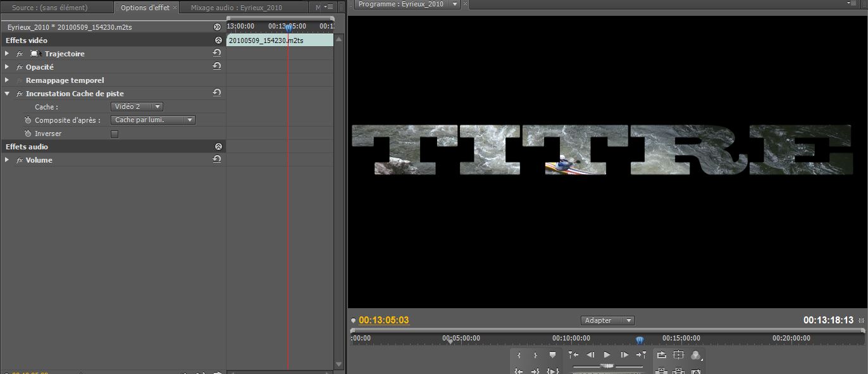Click the Effect Controls timeline playhead
The image size is (868, 374).
click(x=288, y=28)
